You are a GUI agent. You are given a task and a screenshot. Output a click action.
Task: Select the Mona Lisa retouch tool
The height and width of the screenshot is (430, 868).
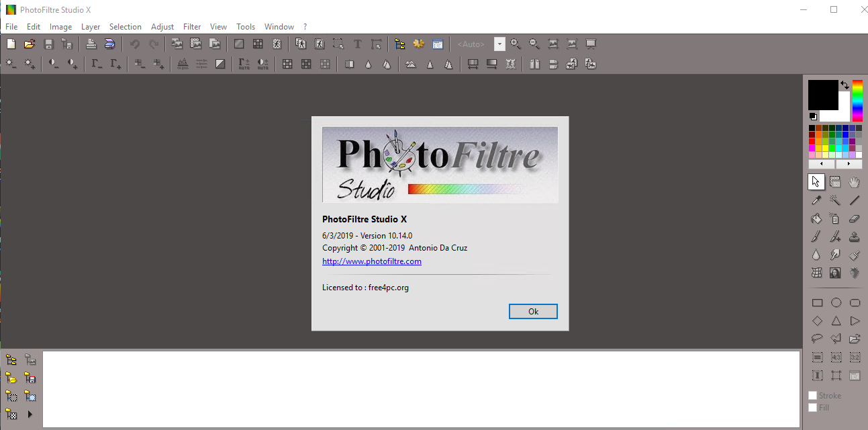click(x=835, y=273)
